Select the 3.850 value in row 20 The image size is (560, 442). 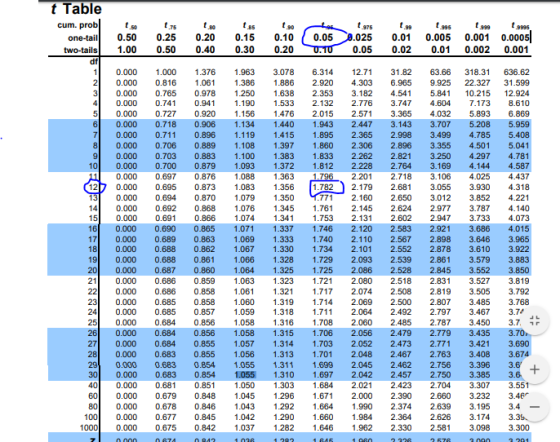[x=519, y=270]
